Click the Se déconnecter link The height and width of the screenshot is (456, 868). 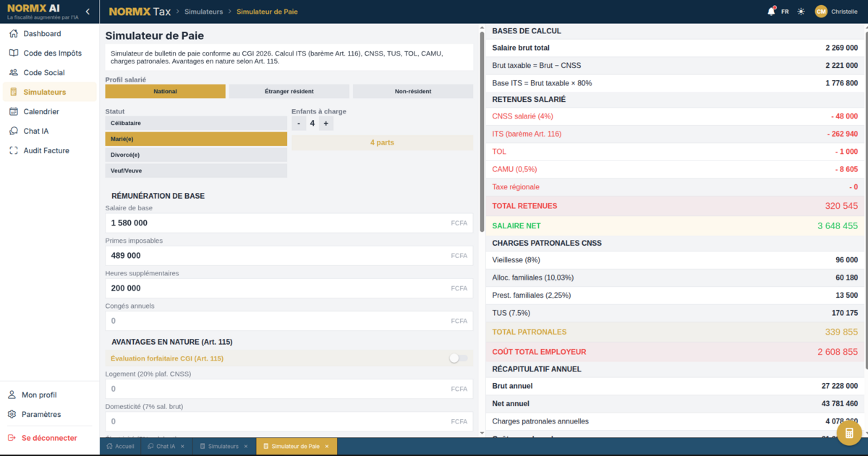[49, 438]
